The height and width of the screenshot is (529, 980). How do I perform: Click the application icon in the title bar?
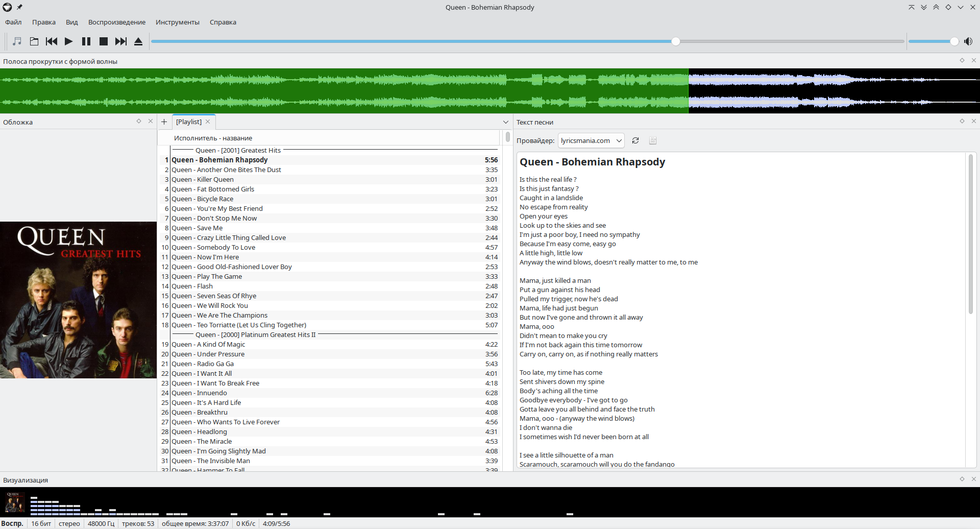[7, 7]
